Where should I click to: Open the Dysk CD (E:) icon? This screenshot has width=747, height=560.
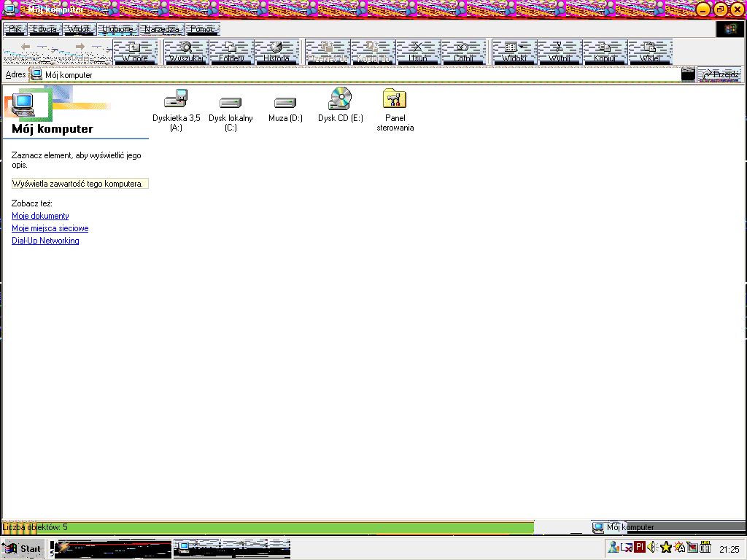[340, 99]
